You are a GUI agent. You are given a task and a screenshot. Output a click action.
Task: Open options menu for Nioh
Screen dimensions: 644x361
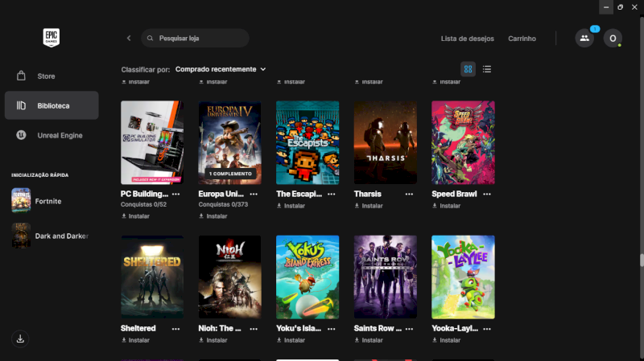coord(254,329)
